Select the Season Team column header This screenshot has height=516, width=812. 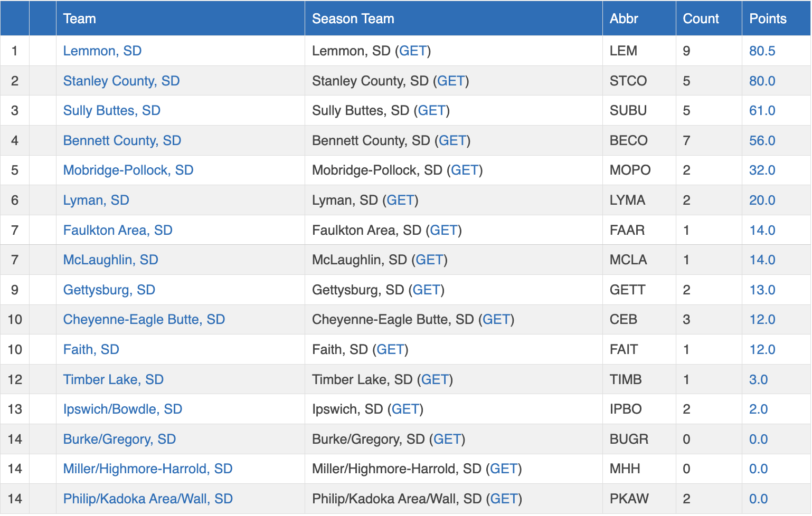click(353, 18)
